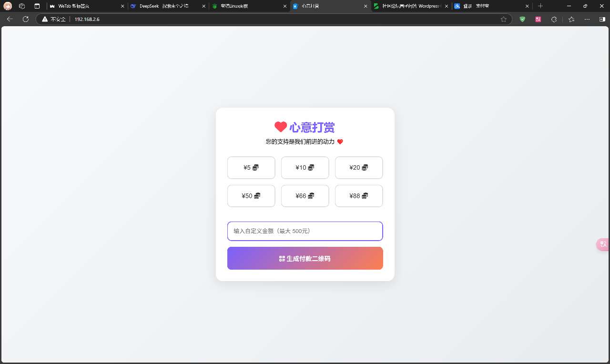Click the pink translate extension icon in toolbar
Screen dimensions: 610x364
(538, 19)
